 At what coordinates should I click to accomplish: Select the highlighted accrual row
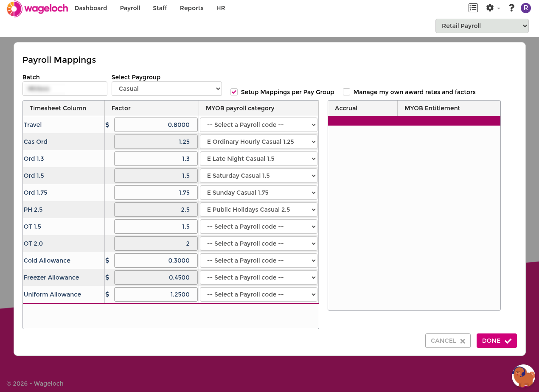[414, 121]
